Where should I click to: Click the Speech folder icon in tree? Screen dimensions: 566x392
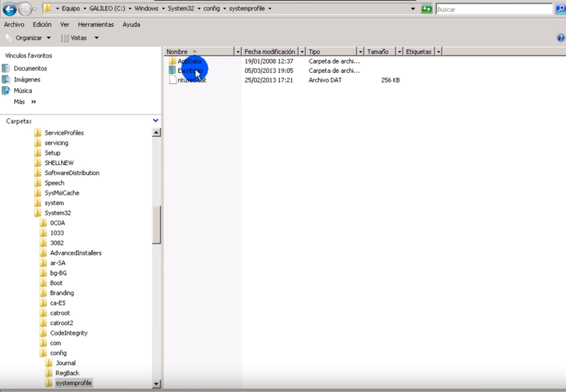pos(38,183)
